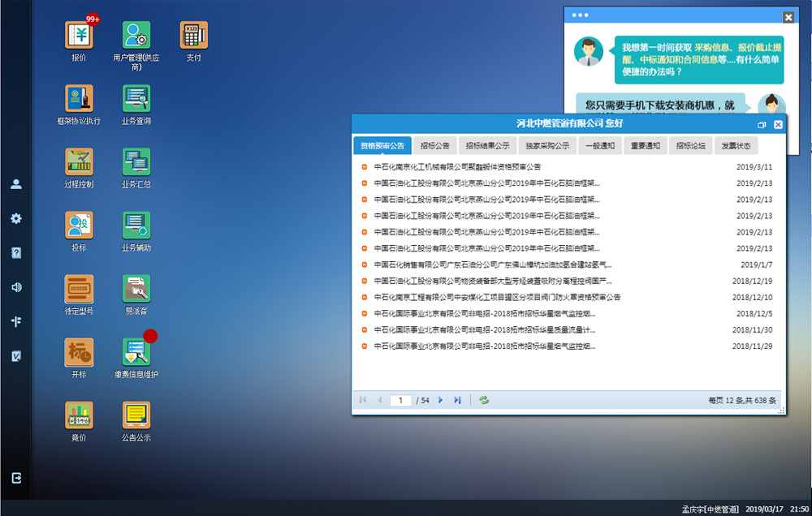Switch to the 招标公告 tab

point(435,146)
